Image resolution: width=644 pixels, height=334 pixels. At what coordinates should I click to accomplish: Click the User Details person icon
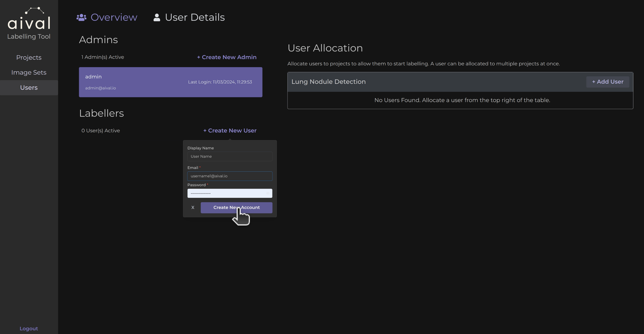(157, 17)
